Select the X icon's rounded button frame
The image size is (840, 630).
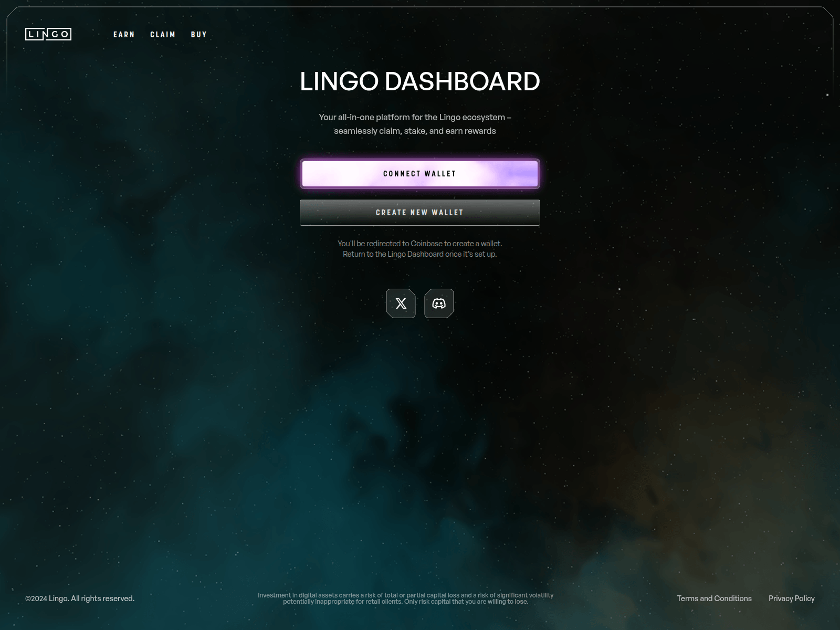(401, 303)
